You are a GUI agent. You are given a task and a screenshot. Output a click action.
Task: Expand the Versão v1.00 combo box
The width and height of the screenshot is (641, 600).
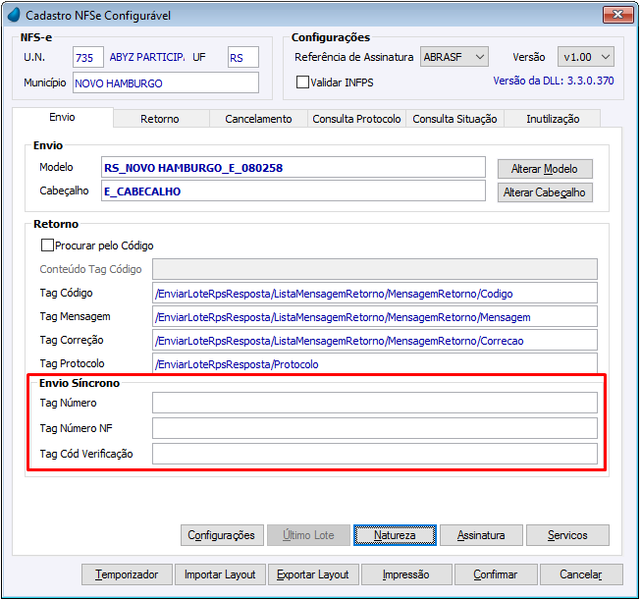(x=586, y=57)
